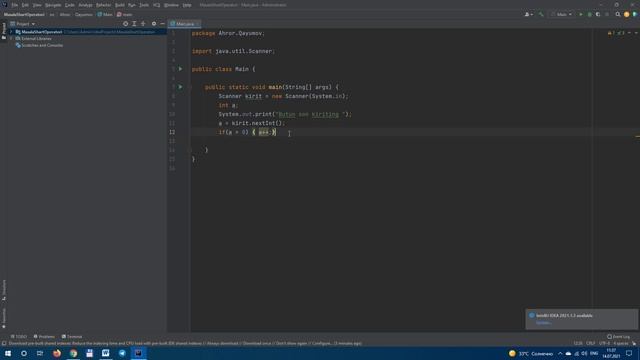Click the orange IDE updates icon
Screen dimensions: 640x360
[627, 14]
